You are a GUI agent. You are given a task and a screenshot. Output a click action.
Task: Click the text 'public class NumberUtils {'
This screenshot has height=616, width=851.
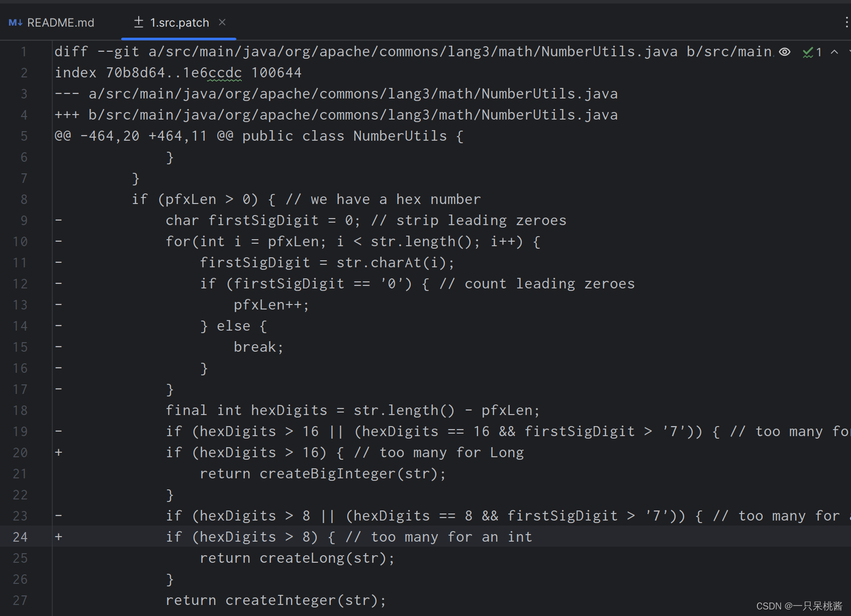click(353, 136)
